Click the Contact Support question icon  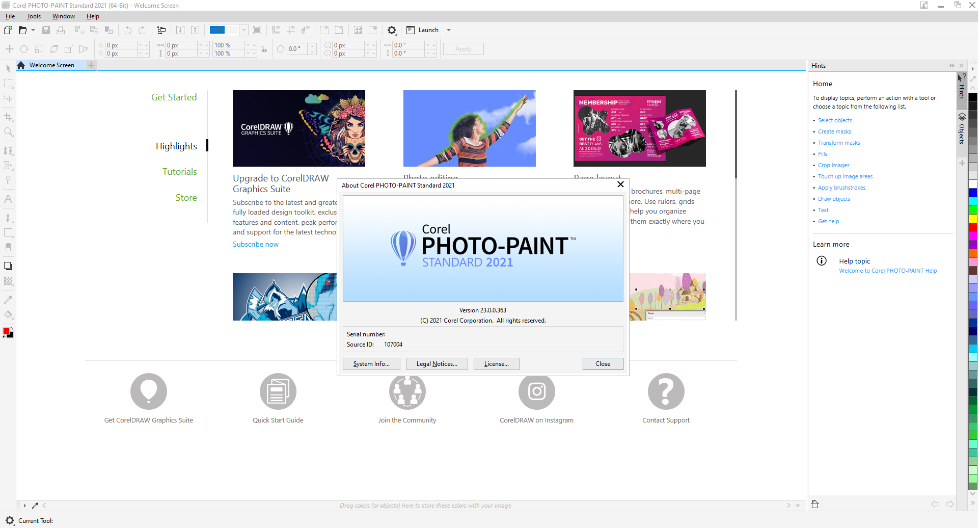tap(666, 391)
